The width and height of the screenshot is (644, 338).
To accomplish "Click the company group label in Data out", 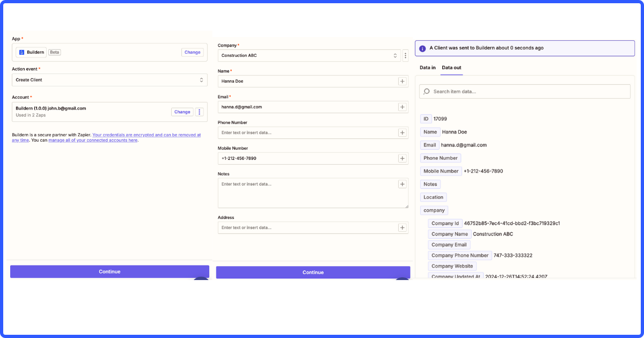I will click(434, 210).
